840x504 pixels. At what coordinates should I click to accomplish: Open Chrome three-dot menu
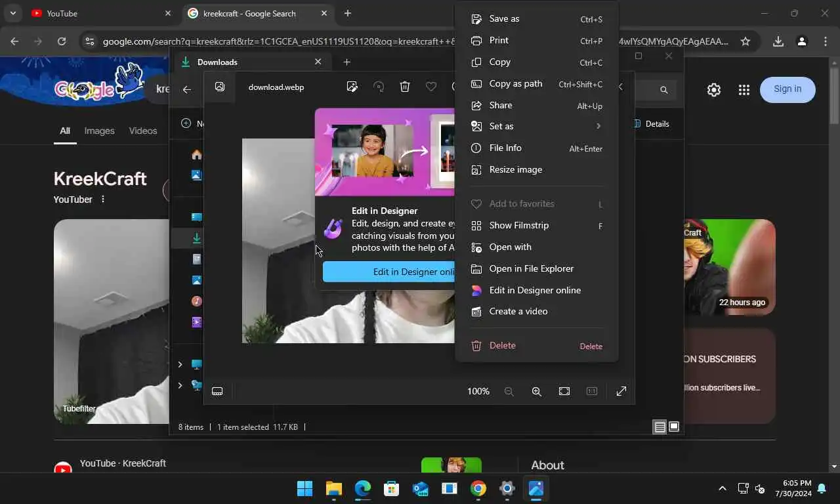pos(826,41)
